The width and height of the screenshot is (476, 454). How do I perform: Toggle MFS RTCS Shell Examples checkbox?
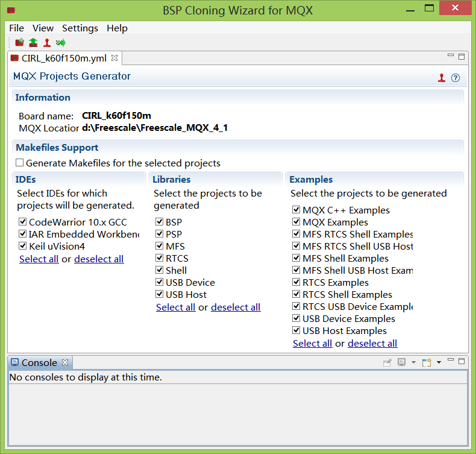296,233
